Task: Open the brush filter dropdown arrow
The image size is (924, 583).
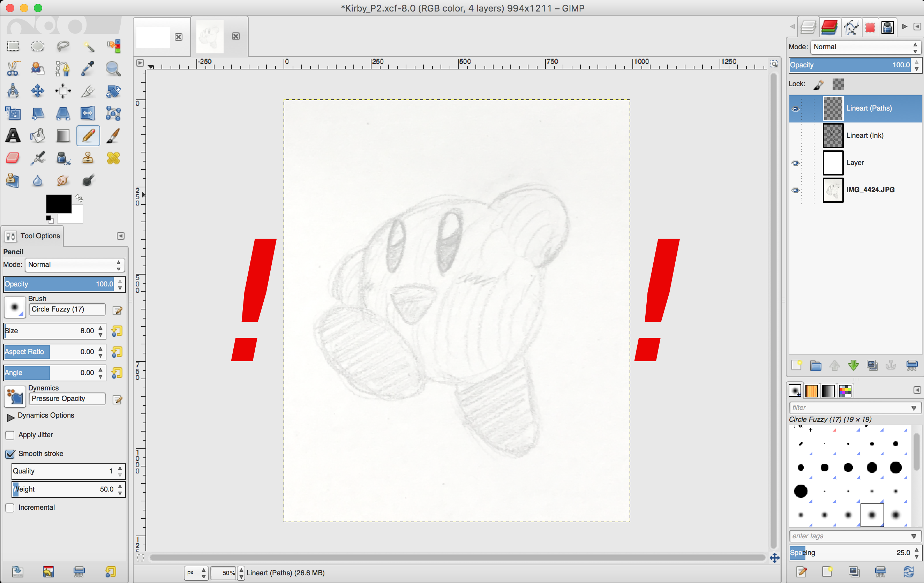Action: 914,408
